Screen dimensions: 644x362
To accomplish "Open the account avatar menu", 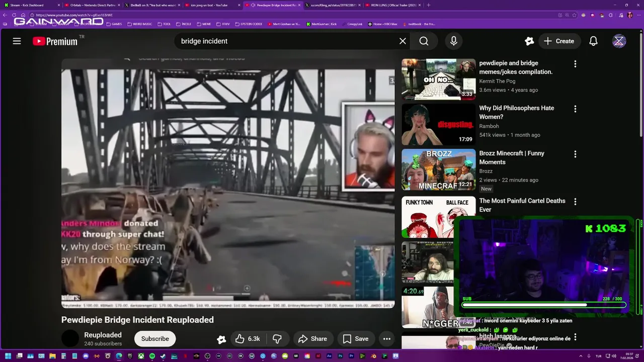I will [x=619, y=41].
